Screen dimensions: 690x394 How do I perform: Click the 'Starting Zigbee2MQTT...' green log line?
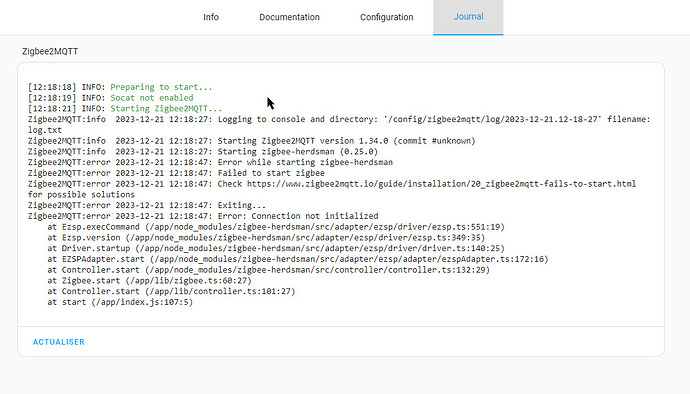125,108
